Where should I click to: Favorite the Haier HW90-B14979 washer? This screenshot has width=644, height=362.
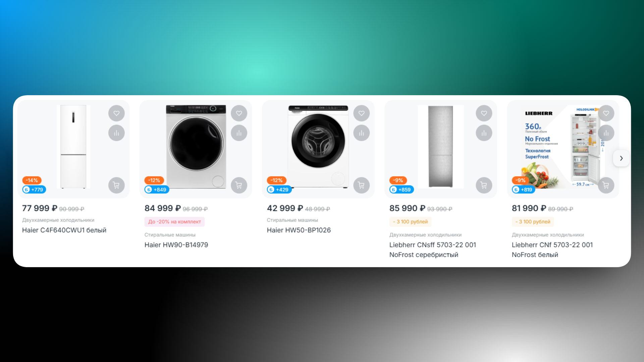point(239,113)
